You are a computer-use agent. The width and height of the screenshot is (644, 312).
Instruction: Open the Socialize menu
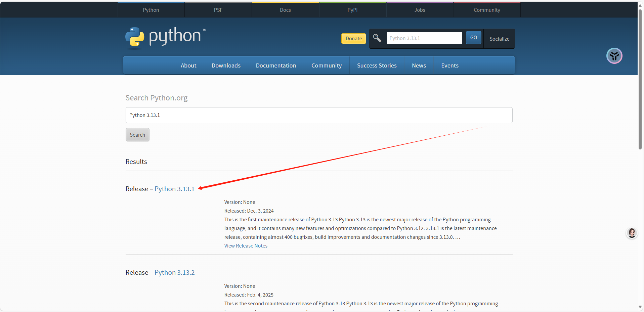click(x=499, y=39)
